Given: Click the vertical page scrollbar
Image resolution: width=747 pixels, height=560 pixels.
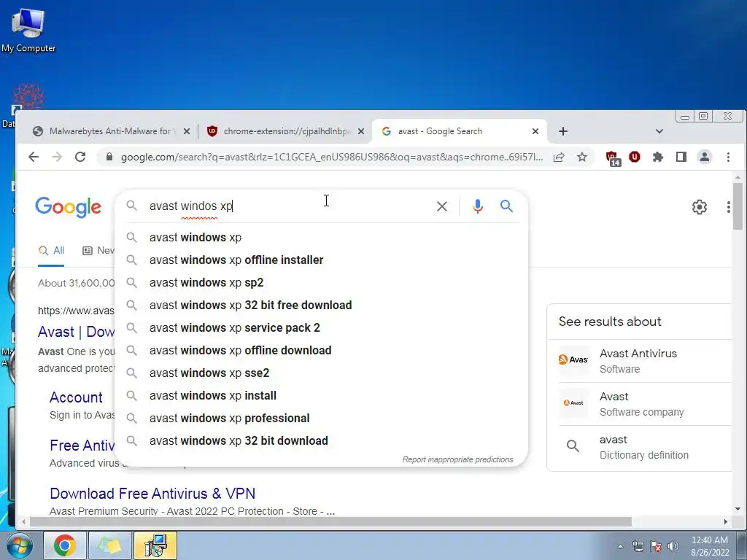Looking at the screenshot, I should pos(738,206).
